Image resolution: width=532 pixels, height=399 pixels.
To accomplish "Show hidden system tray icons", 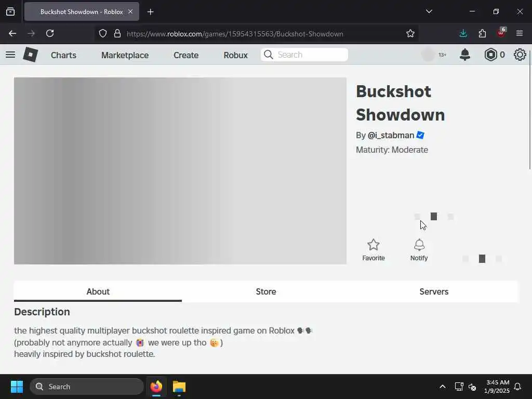I will pyautogui.click(x=443, y=387).
